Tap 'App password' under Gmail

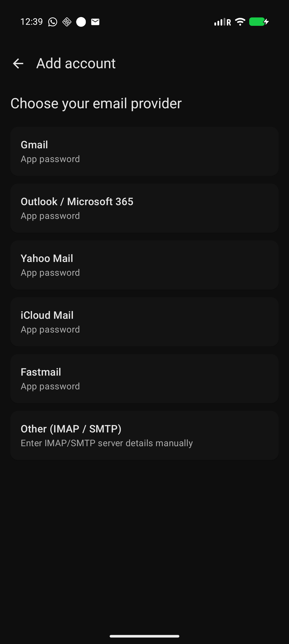(x=50, y=159)
